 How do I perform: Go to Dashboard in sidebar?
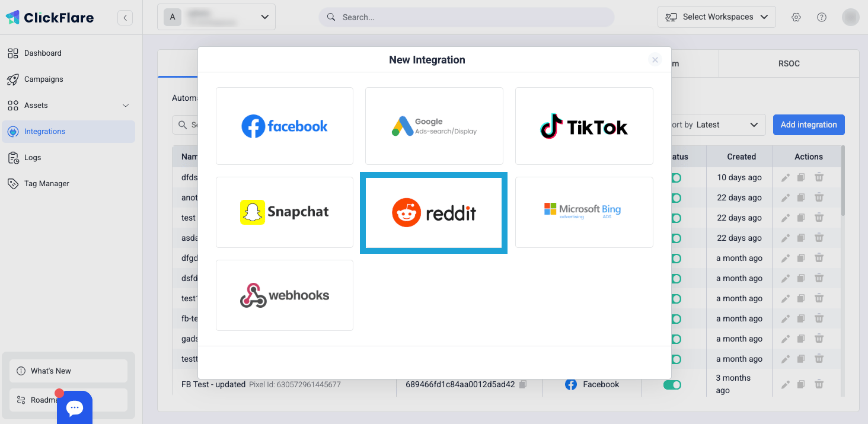[x=68, y=53]
